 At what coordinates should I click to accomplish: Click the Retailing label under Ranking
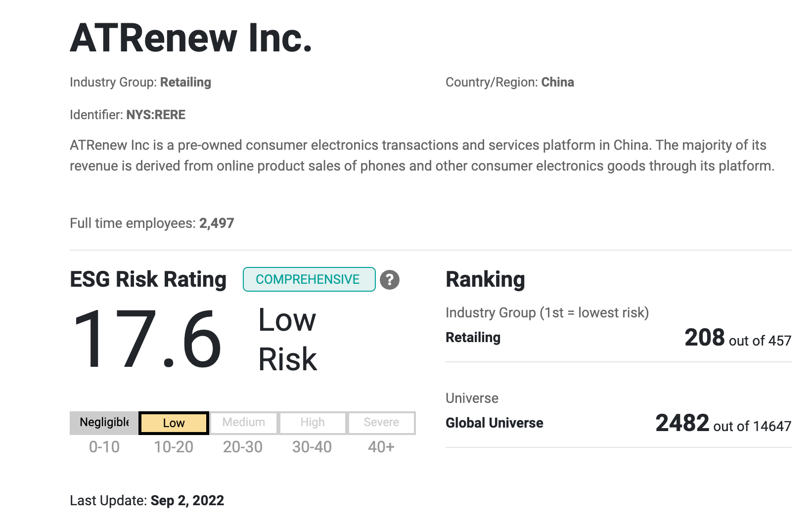[x=473, y=338]
